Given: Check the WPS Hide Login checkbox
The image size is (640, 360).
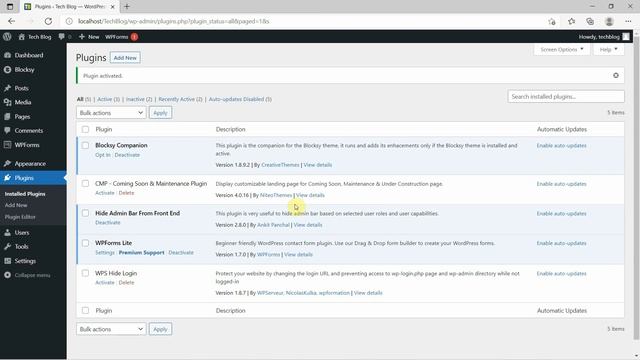Looking at the screenshot, I should coord(85,273).
